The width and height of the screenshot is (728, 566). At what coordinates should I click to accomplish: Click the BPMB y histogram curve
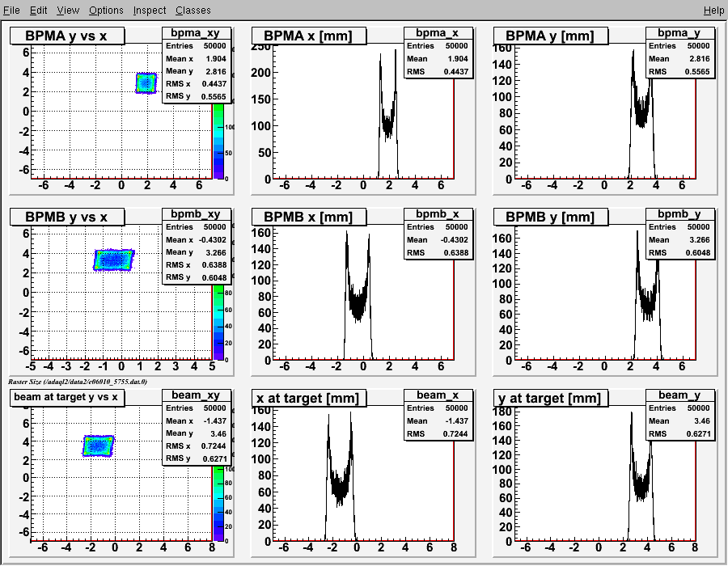(x=647, y=302)
